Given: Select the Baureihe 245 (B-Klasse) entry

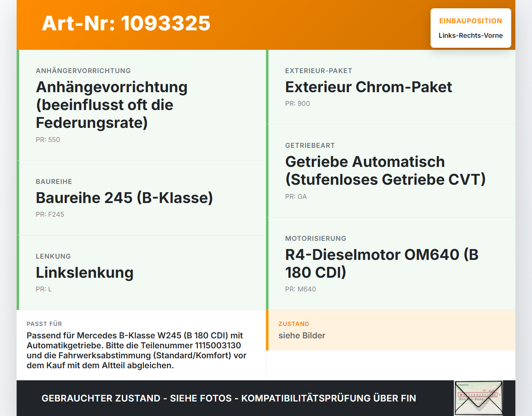Looking at the screenshot, I should [124, 198].
